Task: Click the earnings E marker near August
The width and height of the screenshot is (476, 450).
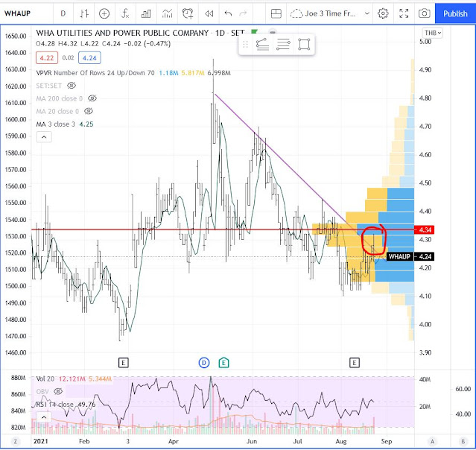Action: point(355,363)
